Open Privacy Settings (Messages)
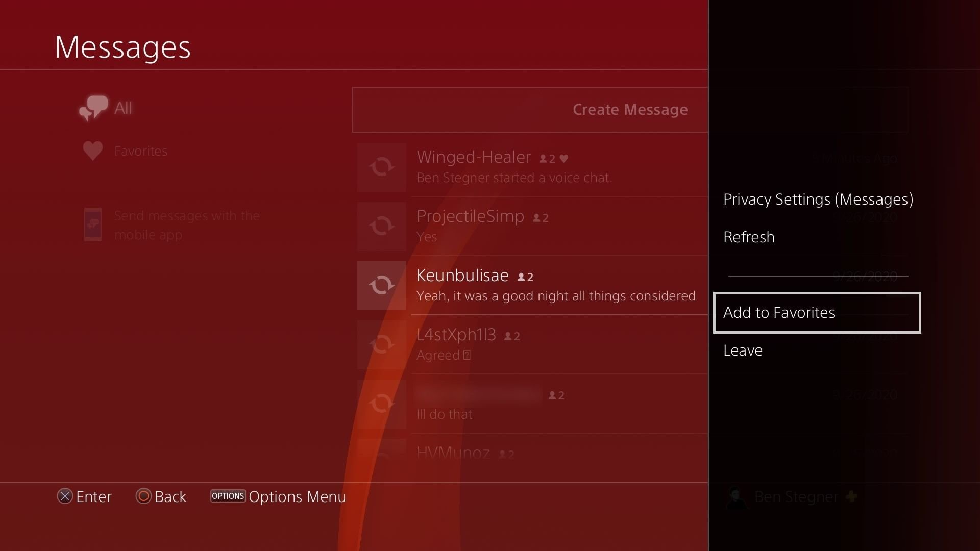Viewport: 980px width, 551px height. pyautogui.click(x=817, y=199)
